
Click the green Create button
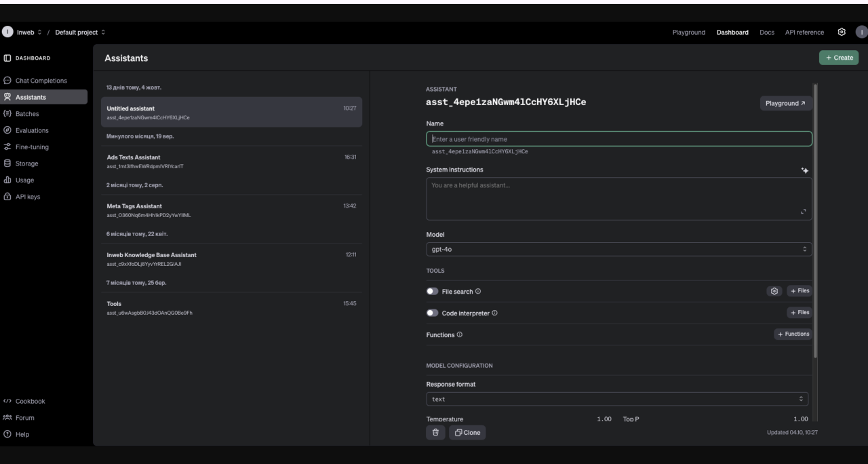tap(839, 58)
